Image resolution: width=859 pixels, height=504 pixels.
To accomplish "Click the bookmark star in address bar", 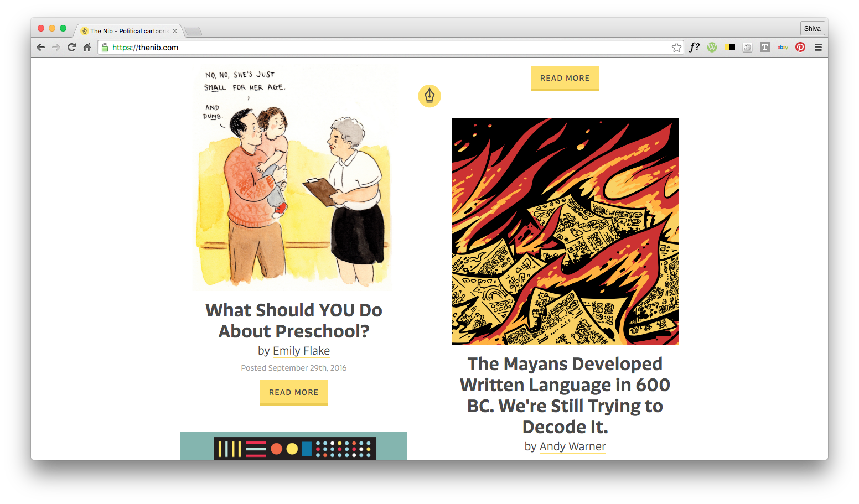I will tap(676, 48).
